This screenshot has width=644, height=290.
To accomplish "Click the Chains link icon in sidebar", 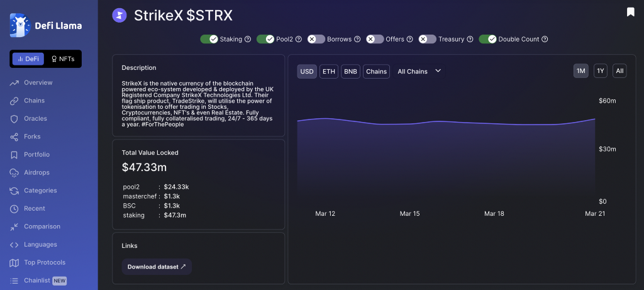I will [14, 101].
